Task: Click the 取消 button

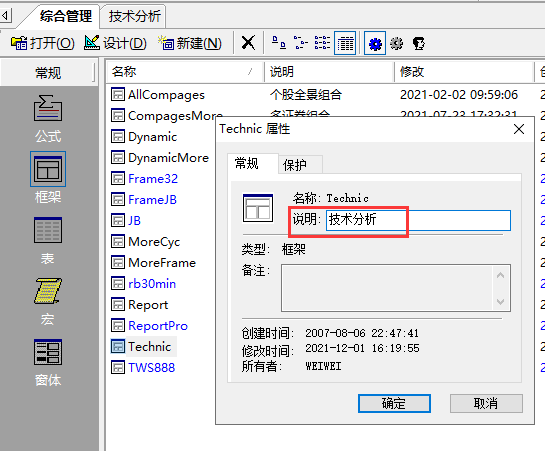Action: click(486, 403)
